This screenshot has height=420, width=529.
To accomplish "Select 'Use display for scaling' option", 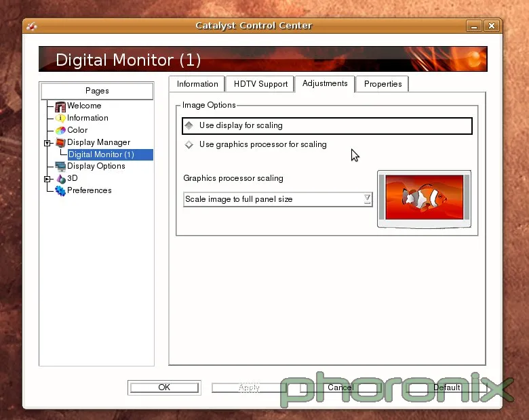I will (x=189, y=126).
